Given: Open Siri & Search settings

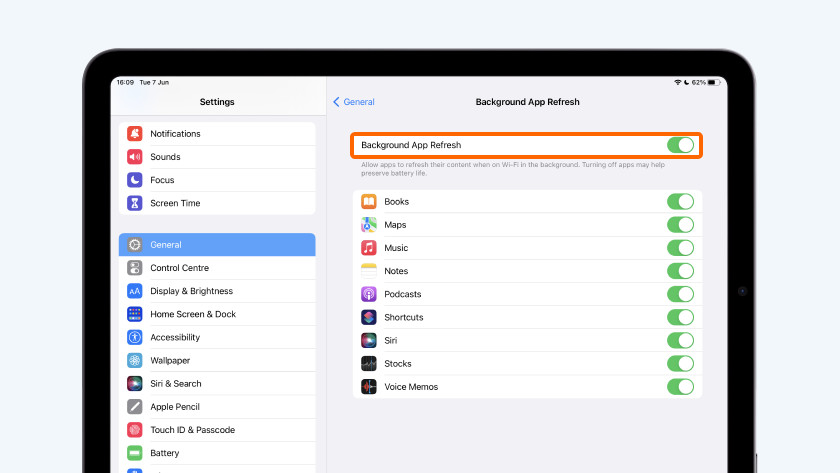Looking at the screenshot, I should coord(176,384).
